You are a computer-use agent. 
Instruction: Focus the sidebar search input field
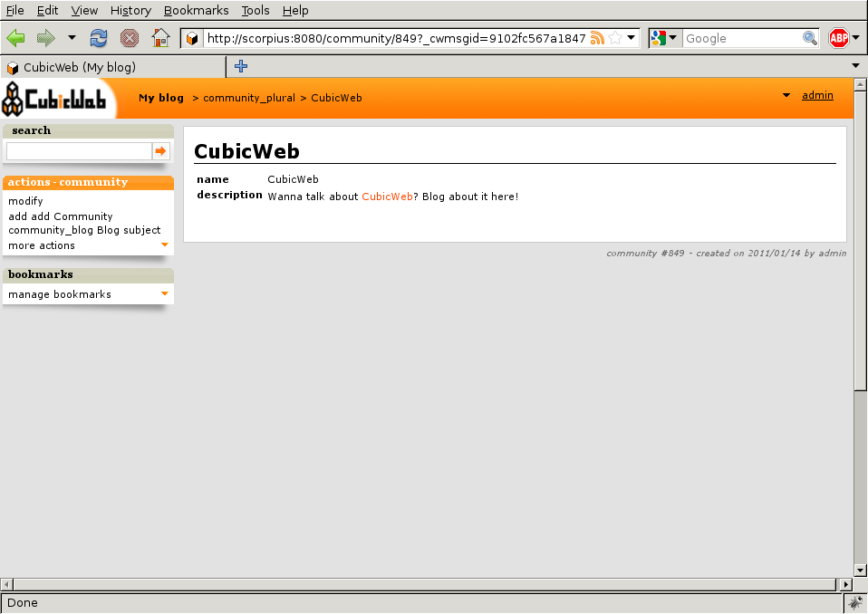(x=79, y=151)
